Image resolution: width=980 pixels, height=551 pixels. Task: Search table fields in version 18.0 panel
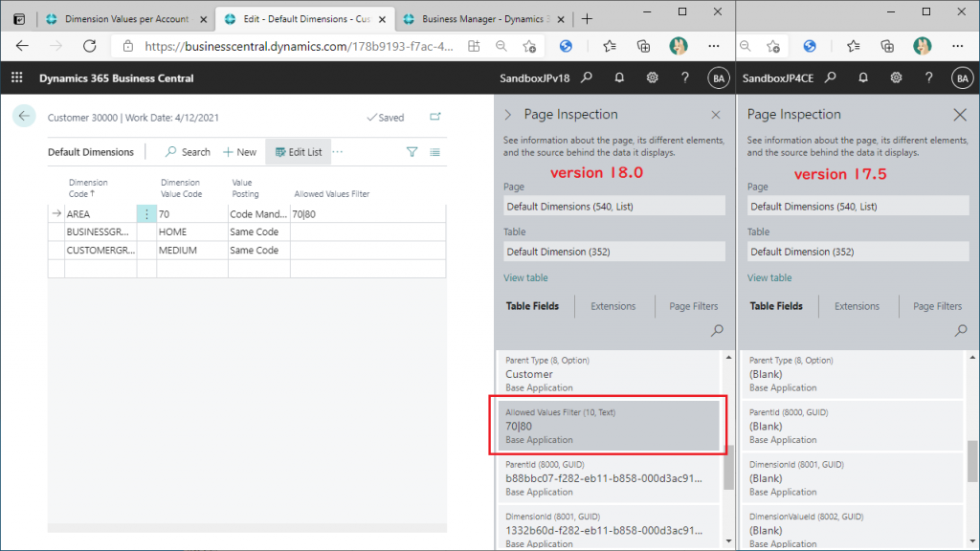[717, 330]
